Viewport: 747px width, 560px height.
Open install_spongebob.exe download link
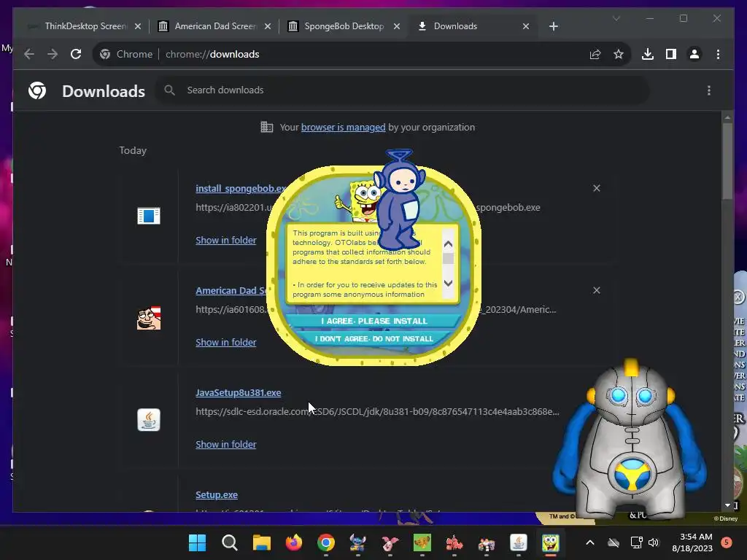coord(240,189)
